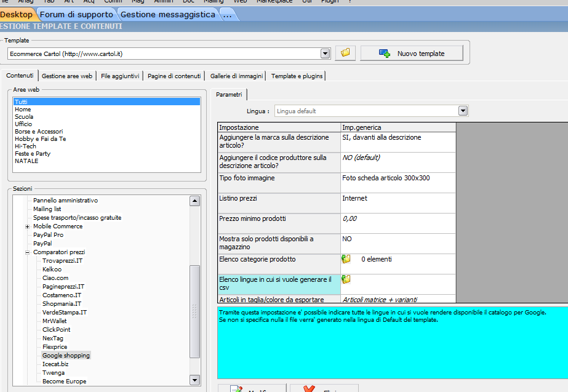Open the Template e plugins tab
This screenshot has height=392, width=568.
click(297, 76)
